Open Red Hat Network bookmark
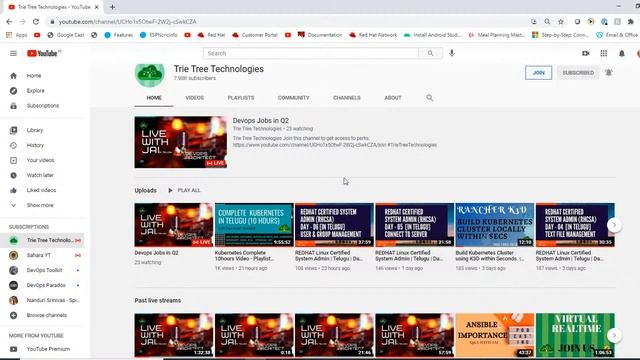The height and width of the screenshot is (360, 640). pos(373,35)
